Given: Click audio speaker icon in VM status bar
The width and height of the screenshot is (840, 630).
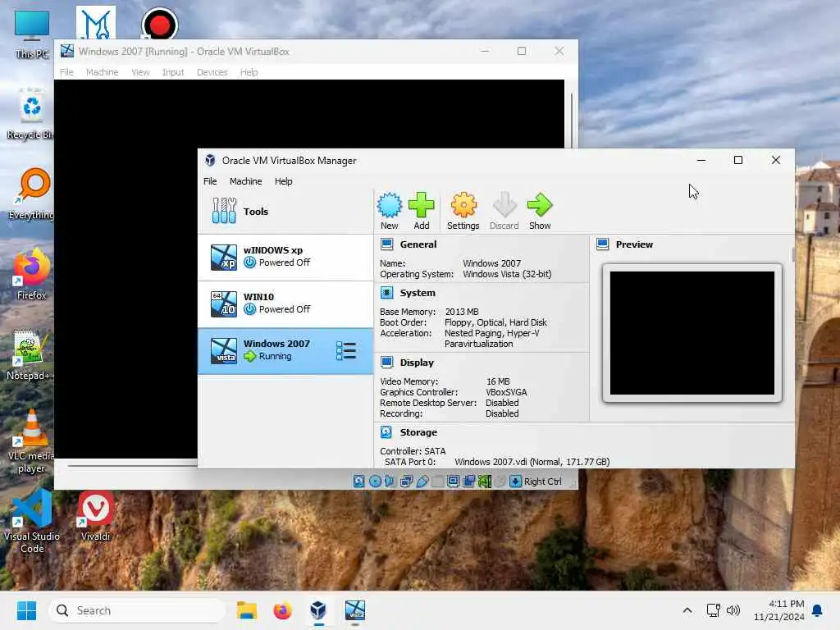Looking at the screenshot, I should click(x=390, y=481).
